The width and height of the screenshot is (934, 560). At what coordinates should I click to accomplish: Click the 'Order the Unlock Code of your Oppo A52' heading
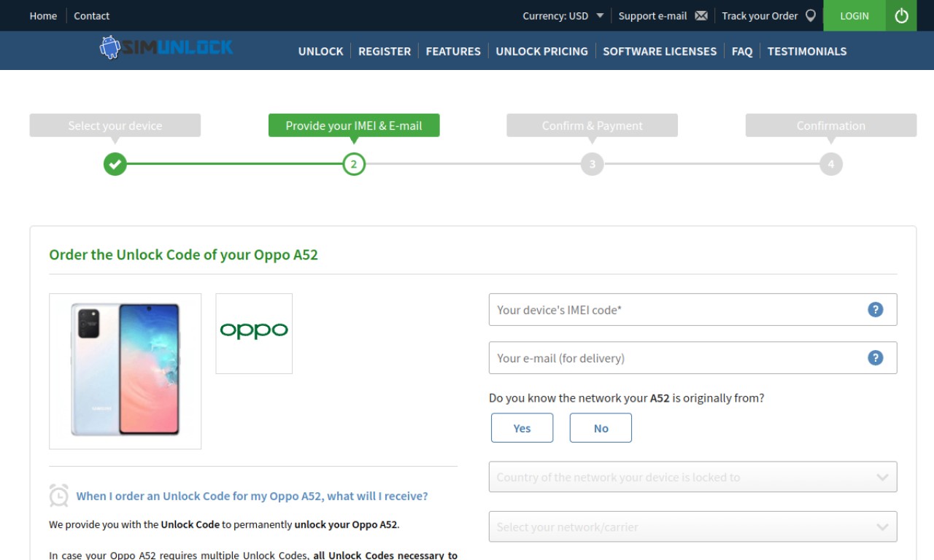(x=183, y=254)
